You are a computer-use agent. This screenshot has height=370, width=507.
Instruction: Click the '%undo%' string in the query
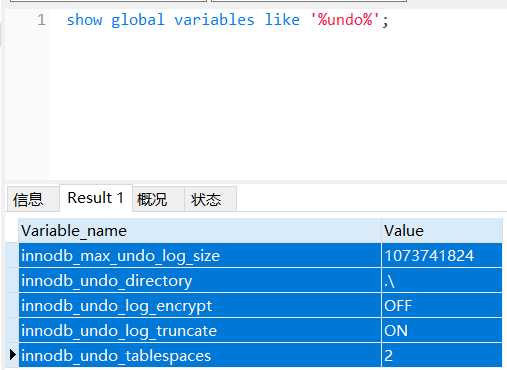345,20
